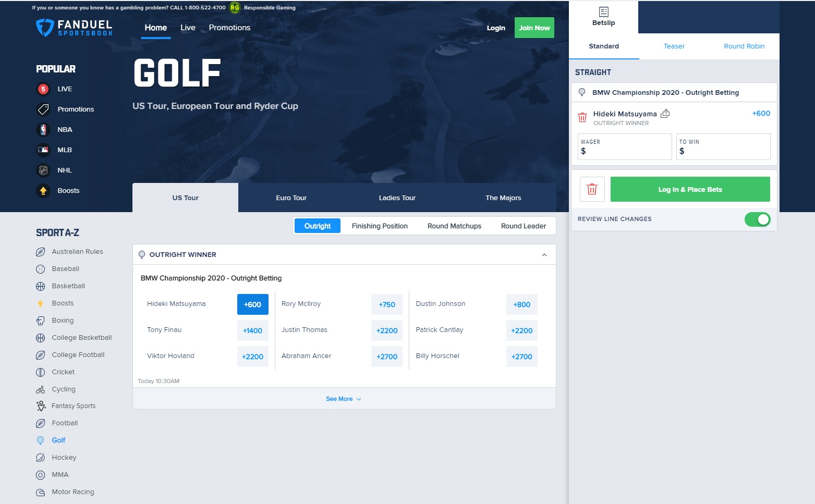Expand See More golfers
The width and height of the screenshot is (815, 504).
(x=344, y=399)
